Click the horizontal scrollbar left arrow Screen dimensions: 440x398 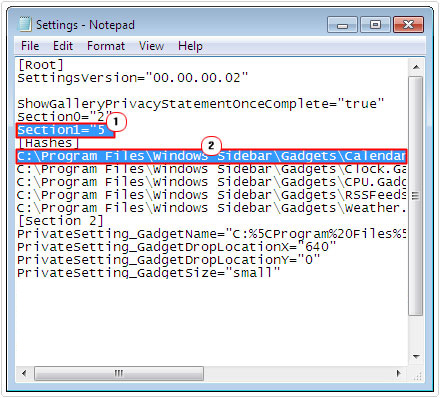coord(24,373)
